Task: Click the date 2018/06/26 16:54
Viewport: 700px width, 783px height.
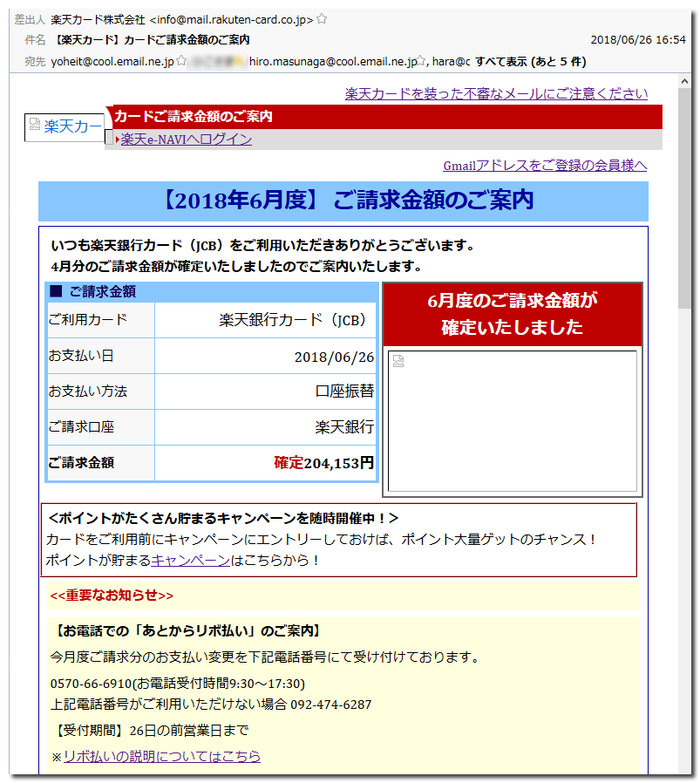Action: click(638, 40)
